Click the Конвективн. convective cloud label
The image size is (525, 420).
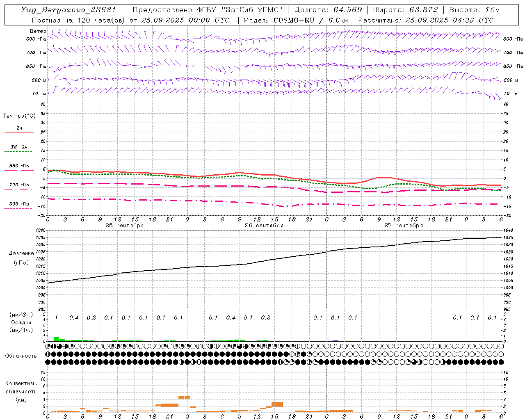(x=21, y=383)
